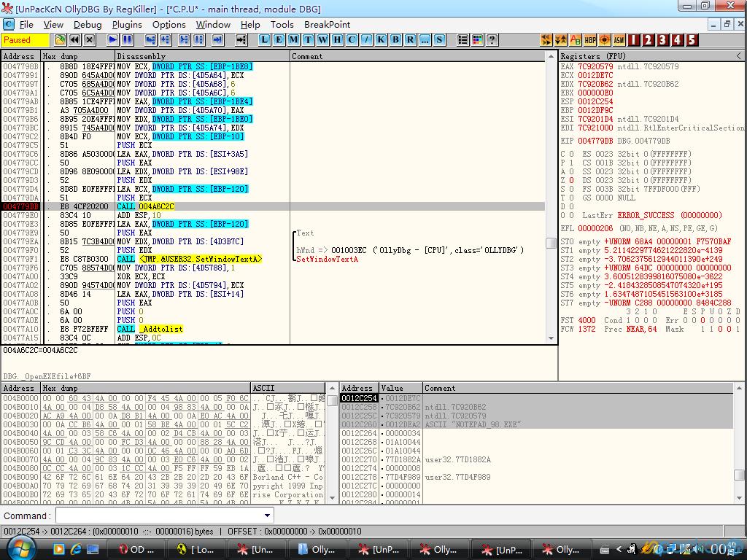Open the Debug menu
The height and width of the screenshot is (560, 747).
(88, 24)
